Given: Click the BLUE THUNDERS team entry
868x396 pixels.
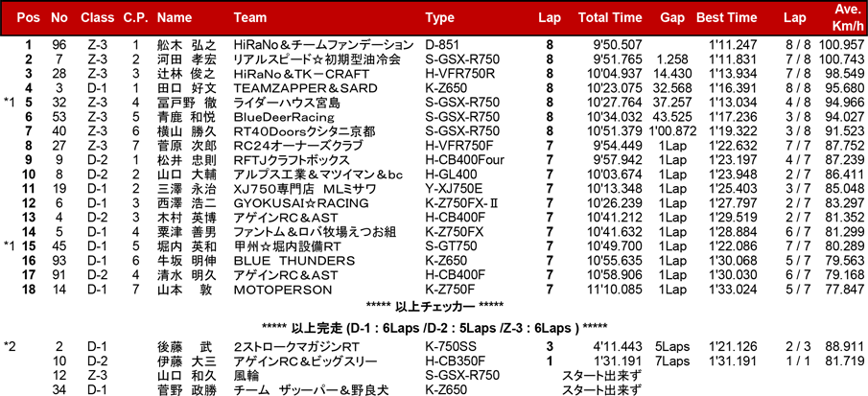Looking at the screenshot, I should pyautogui.click(x=281, y=260).
